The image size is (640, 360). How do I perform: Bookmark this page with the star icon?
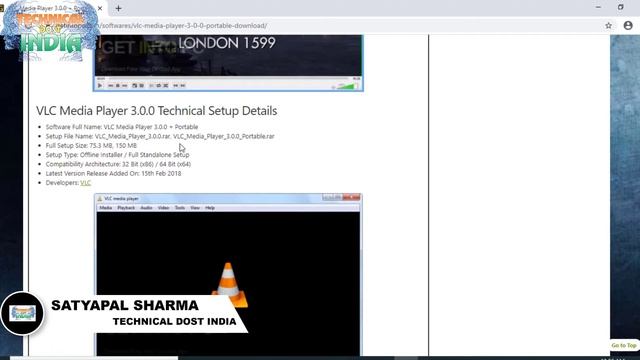pyautogui.click(x=608, y=25)
